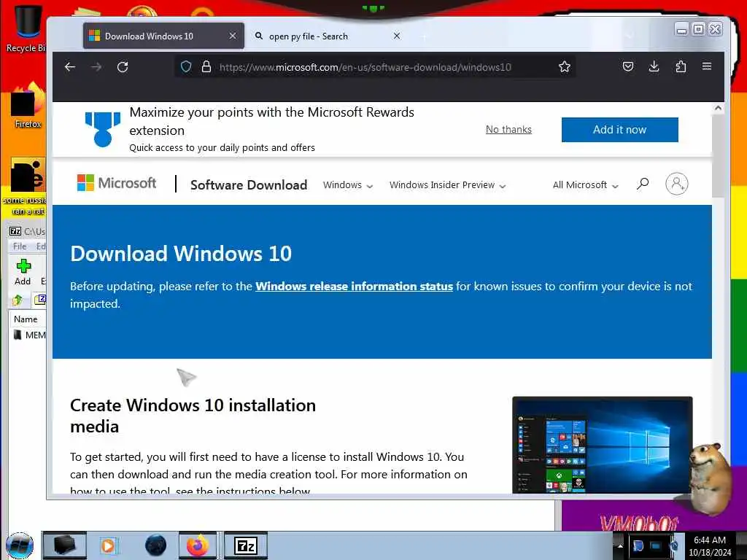Click Add button in 7-Zip window
This screenshot has height=560, width=747.
23,272
